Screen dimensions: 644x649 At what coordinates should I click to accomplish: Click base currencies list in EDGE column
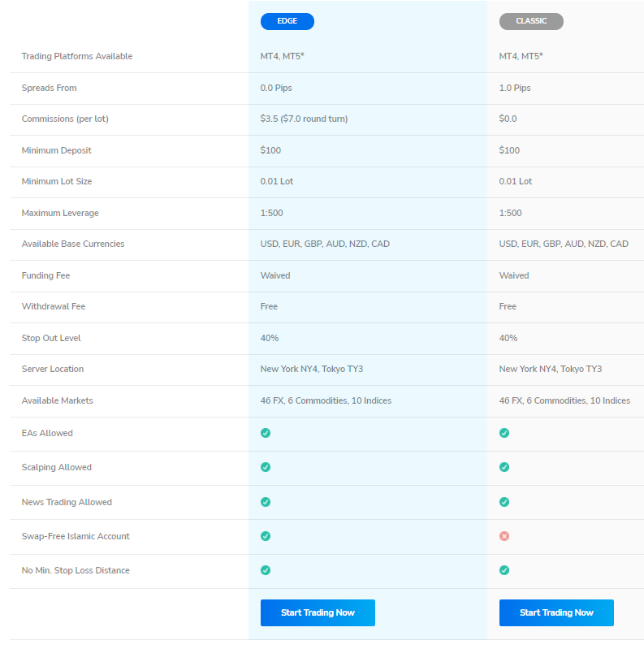[325, 244]
